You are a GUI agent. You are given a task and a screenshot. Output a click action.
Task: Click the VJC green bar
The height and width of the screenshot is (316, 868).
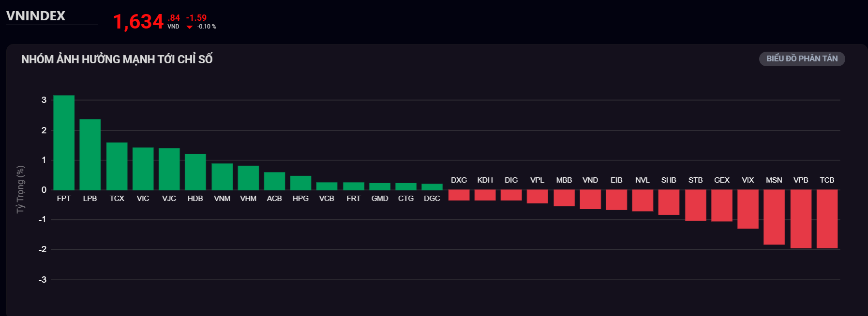click(x=169, y=169)
